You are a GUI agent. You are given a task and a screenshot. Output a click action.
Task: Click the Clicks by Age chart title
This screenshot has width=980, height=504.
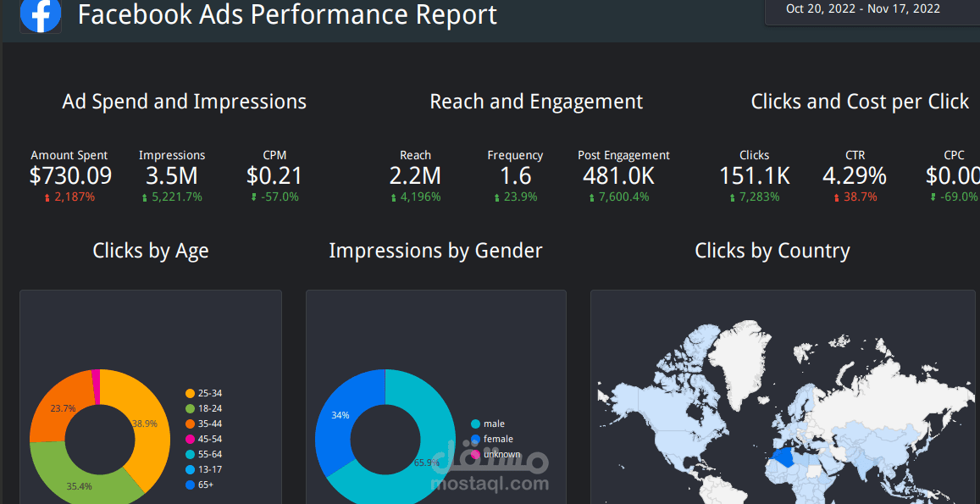[x=151, y=251]
